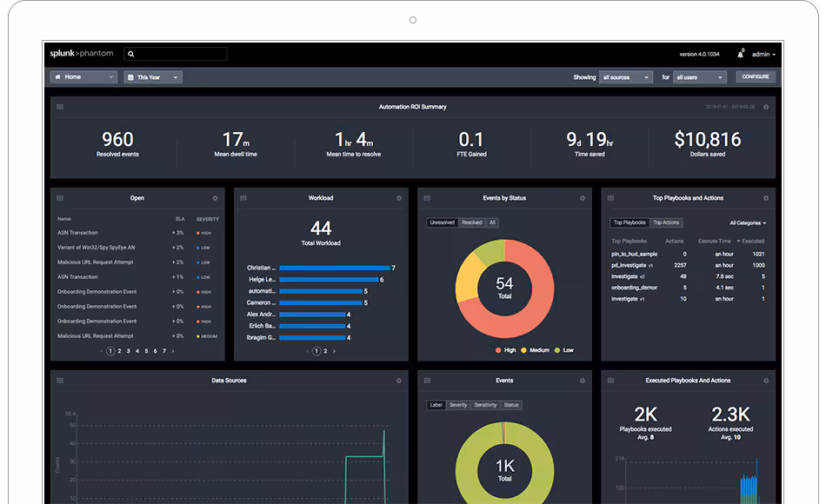Open the Workload panel gear settings
Viewport: 826px width, 504px height.
pyautogui.click(x=399, y=198)
